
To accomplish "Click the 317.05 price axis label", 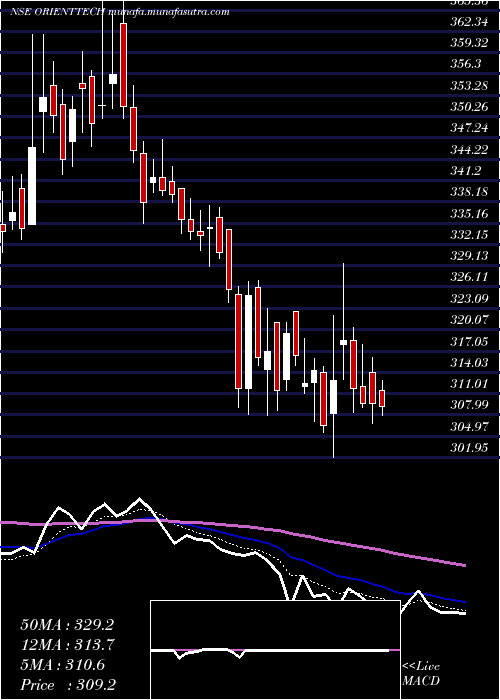I will 468,342.
